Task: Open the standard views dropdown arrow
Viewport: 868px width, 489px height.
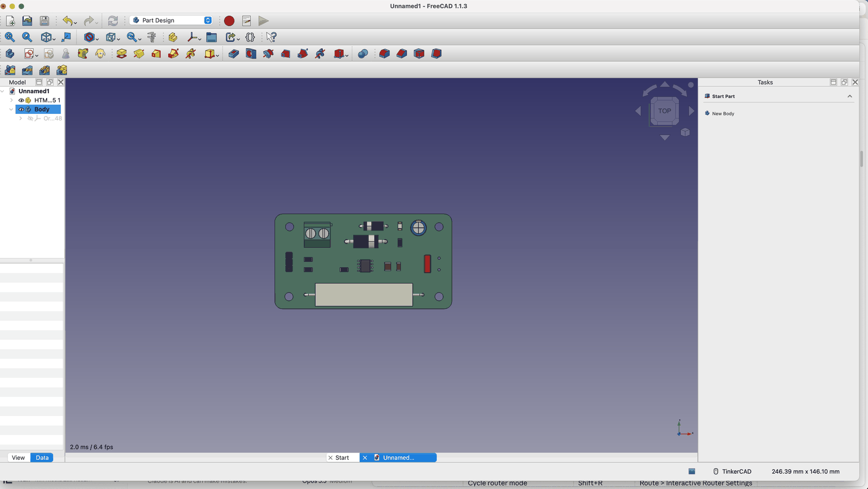Action: click(x=54, y=38)
